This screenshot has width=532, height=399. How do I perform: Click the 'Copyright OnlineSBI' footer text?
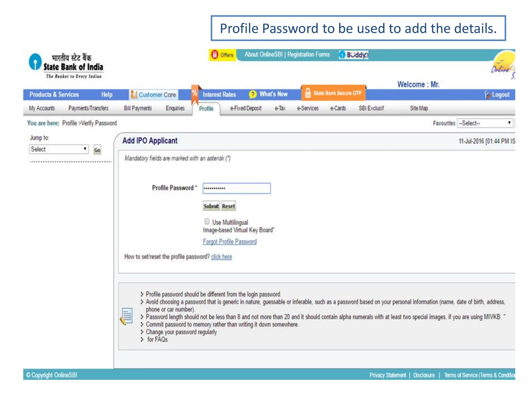tap(52, 375)
